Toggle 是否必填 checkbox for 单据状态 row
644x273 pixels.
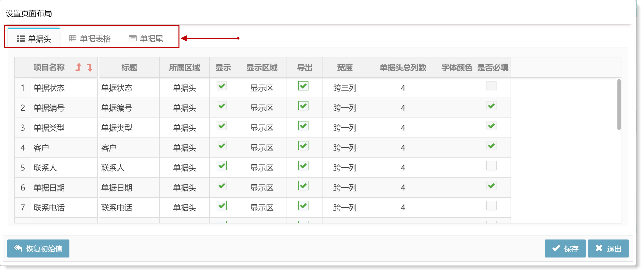(x=491, y=86)
